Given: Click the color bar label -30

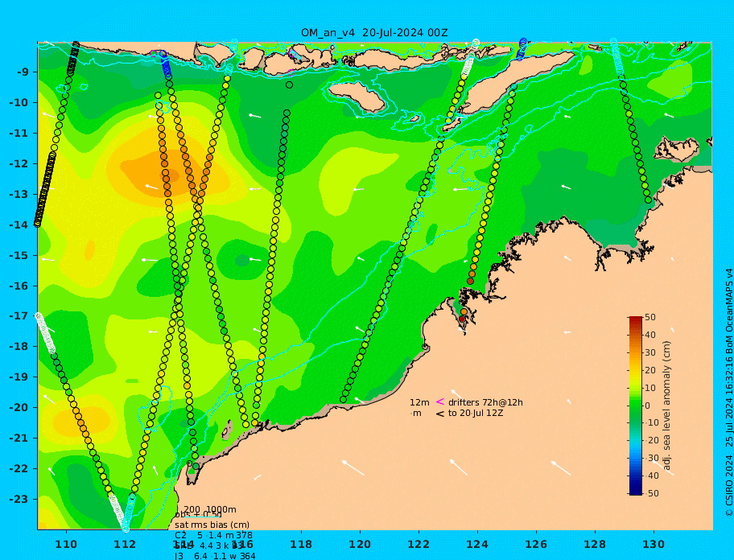Looking at the screenshot, I should (x=650, y=458).
